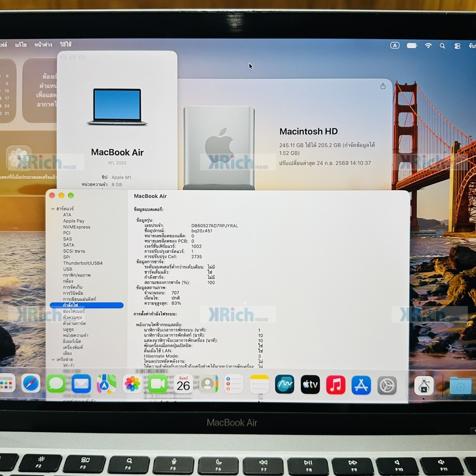Click the maximum capacity value 83%

tap(176, 303)
